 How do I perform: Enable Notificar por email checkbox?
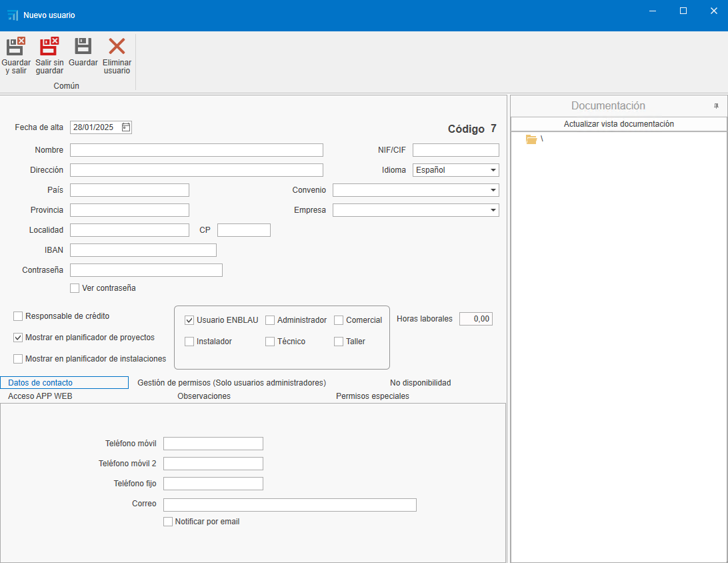[168, 522]
